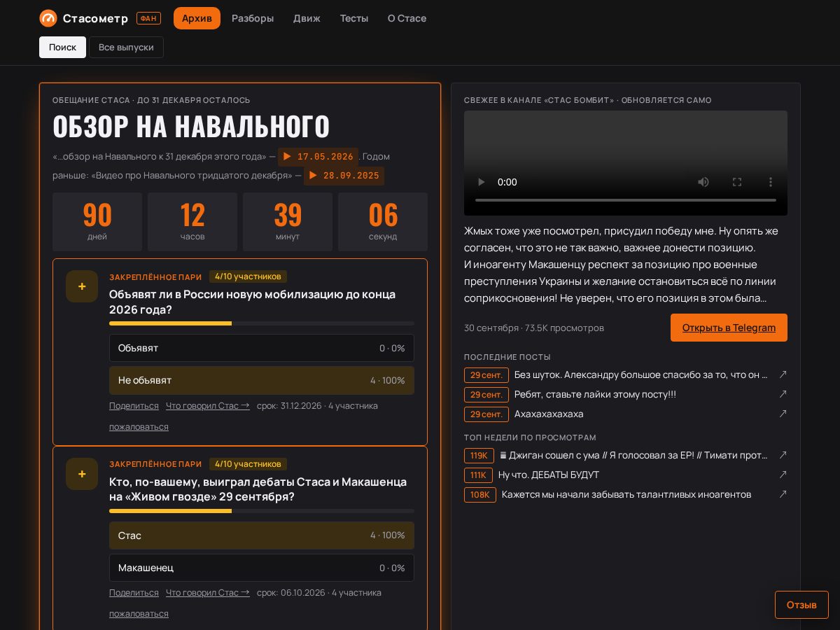The height and width of the screenshot is (630, 840).
Task: Select the Все выпуски sub-tab
Action: point(126,47)
